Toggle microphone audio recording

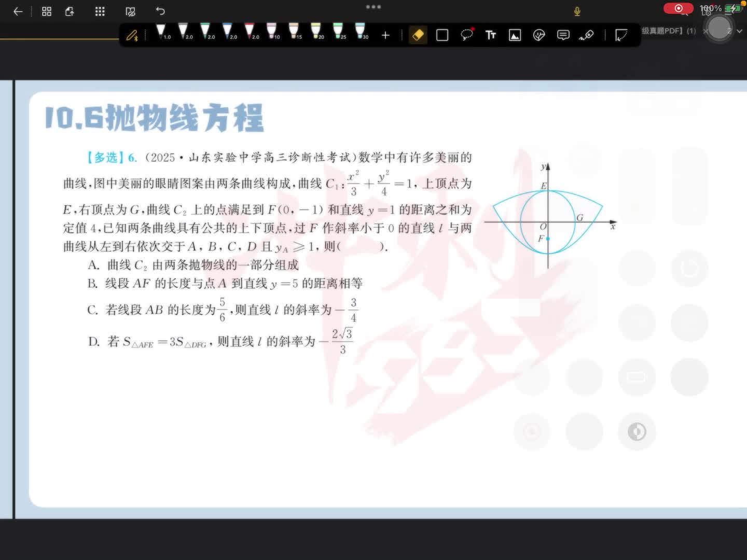click(x=577, y=11)
